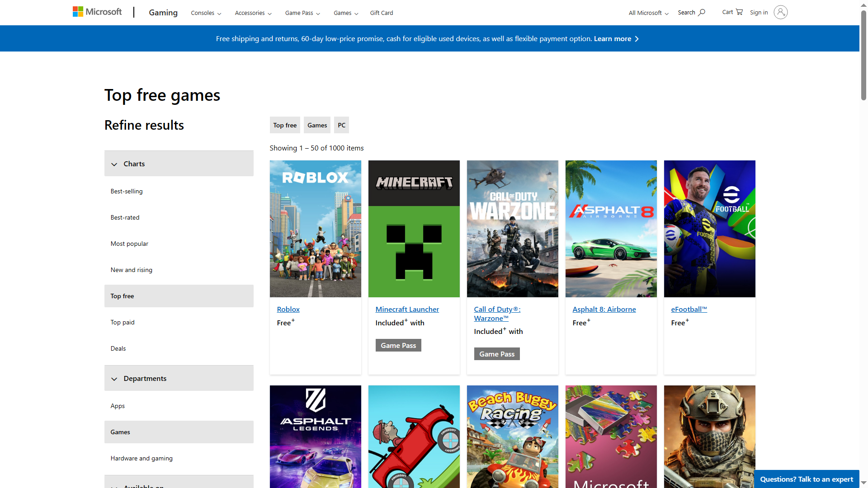This screenshot has width=868, height=488.
Task: Open the Asphalt 8: Airborne link
Action: click(604, 310)
